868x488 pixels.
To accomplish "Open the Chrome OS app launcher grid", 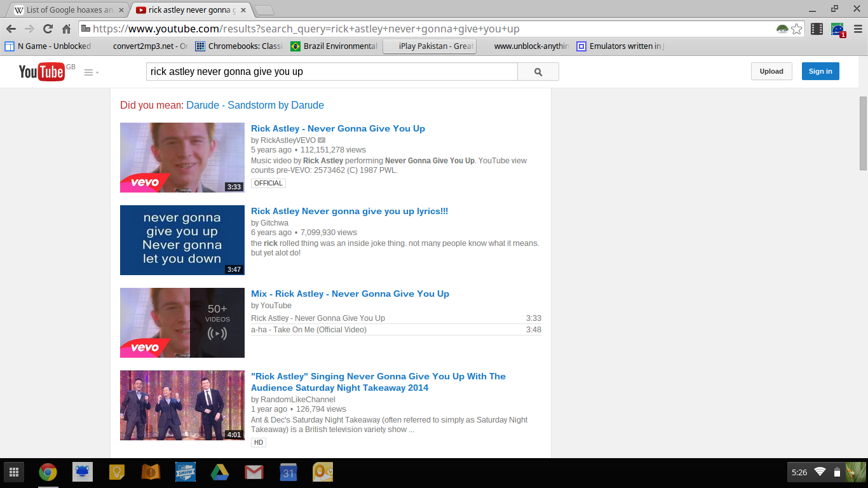I will coord(14,472).
